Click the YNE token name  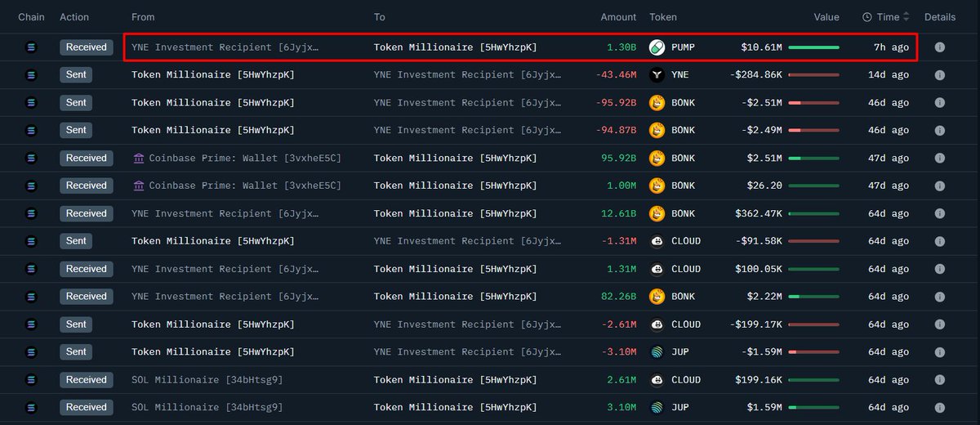pyautogui.click(x=680, y=75)
